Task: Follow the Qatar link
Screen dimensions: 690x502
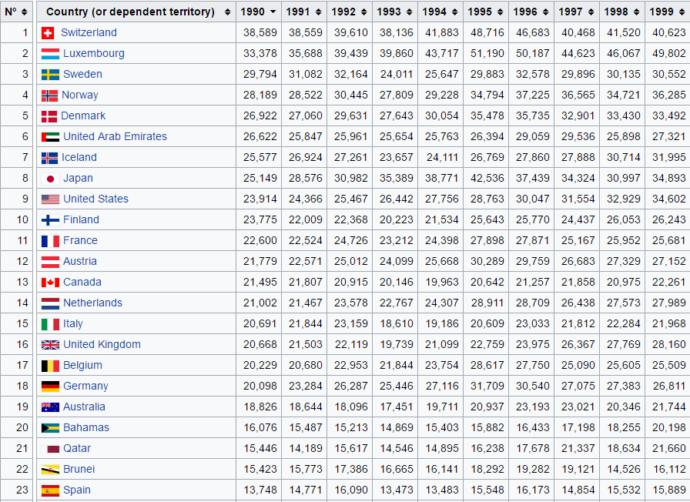Action: coord(77,448)
